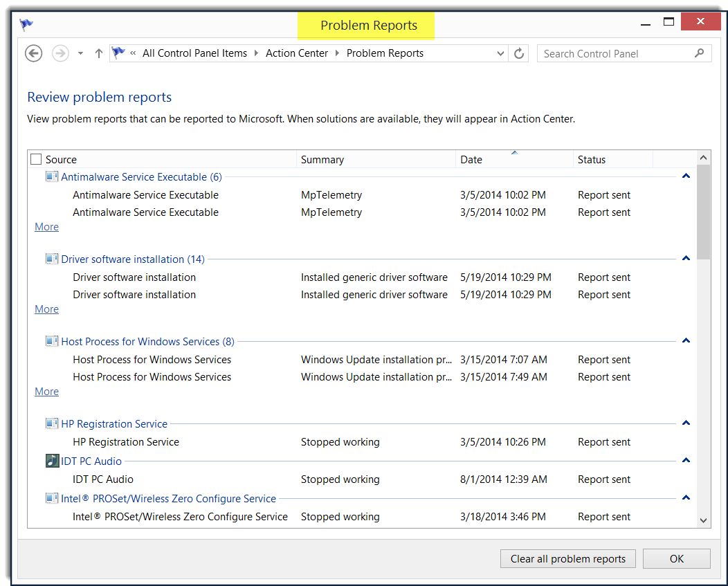Click the Back navigation arrow

33,53
